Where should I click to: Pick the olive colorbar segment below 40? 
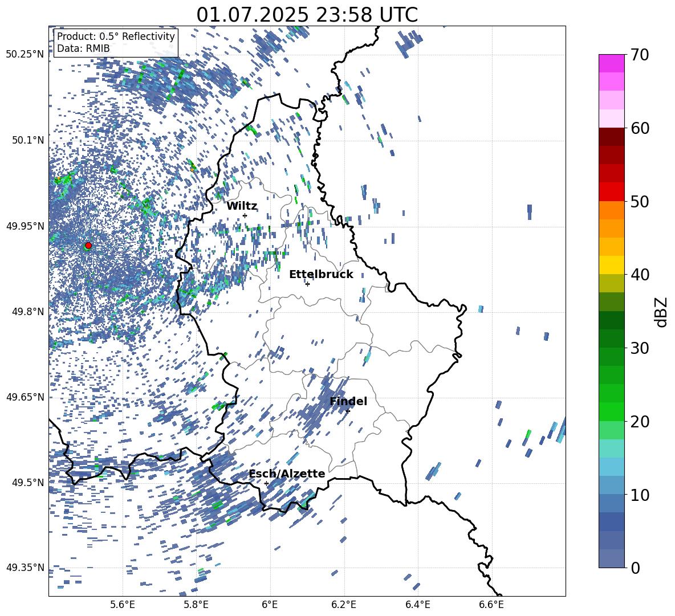coord(611,283)
